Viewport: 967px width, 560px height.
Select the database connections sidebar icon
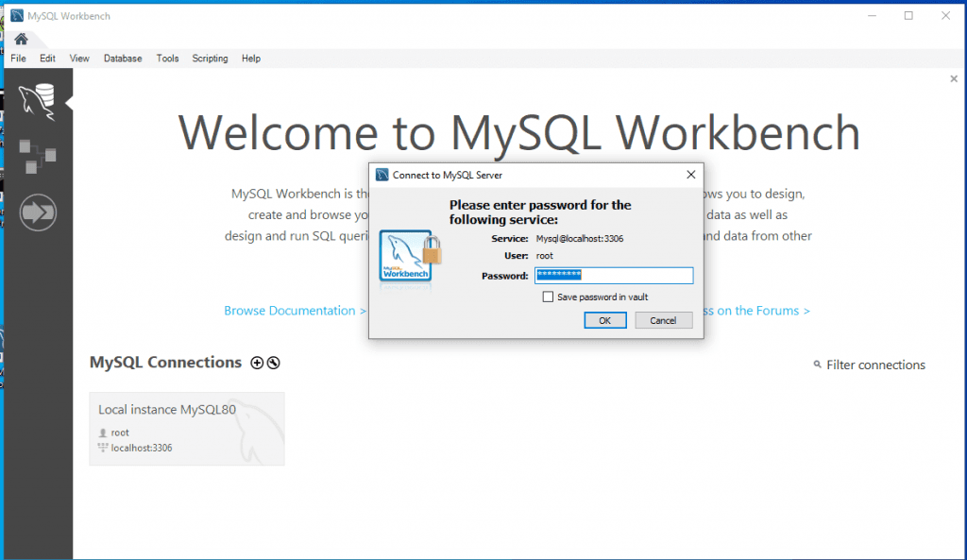pos(37,100)
